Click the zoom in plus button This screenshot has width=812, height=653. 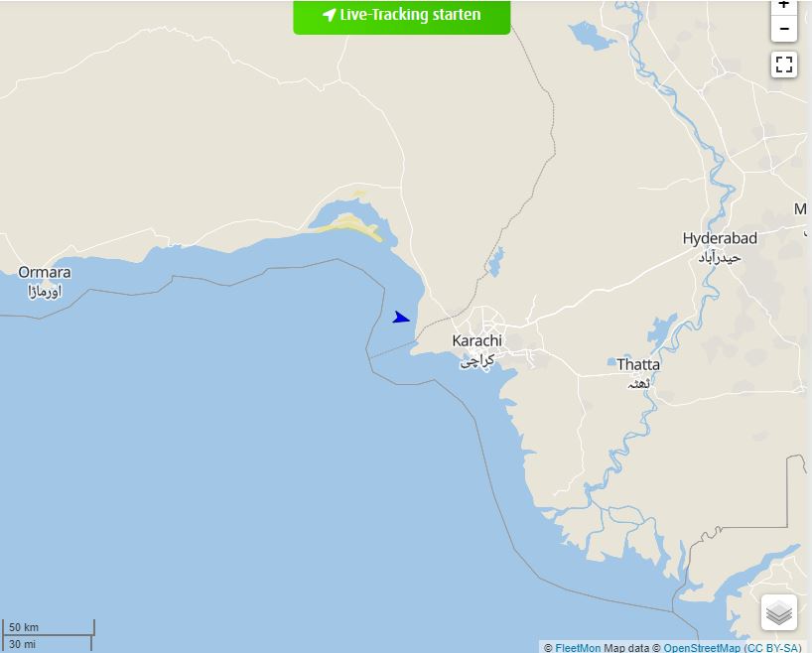783,6
